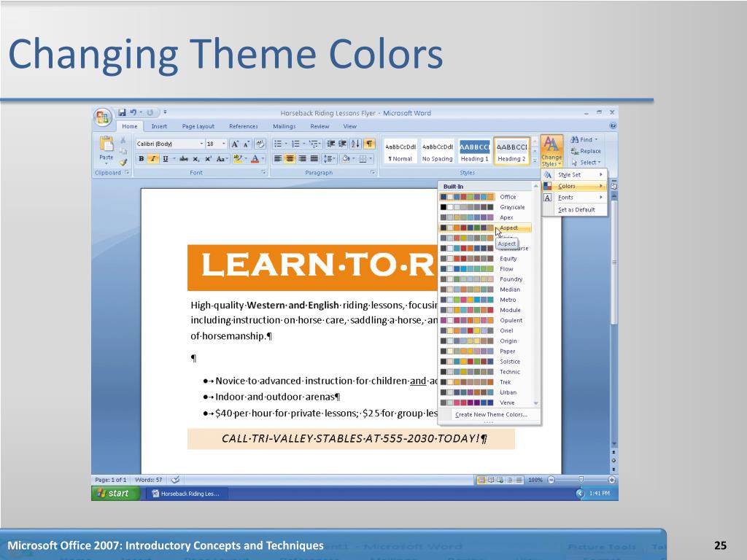The image size is (747, 560).
Task: Click the Undo arrow icon
Action: tap(133, 112)
